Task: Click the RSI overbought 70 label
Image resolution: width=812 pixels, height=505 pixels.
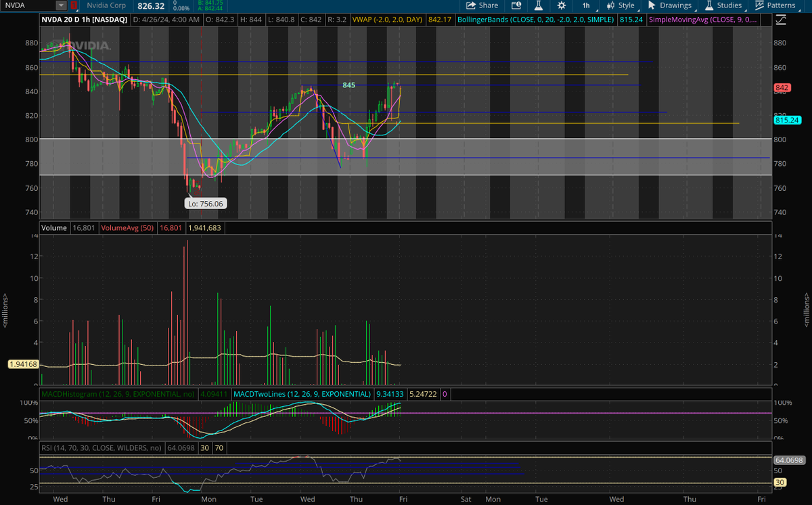Action: click(219, 447)
